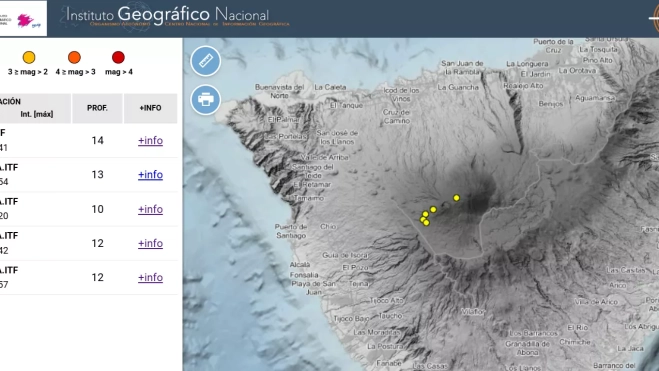Screen dimensions: 659x371
Task: Open +info link for depth 13 row
Action: coord(150,175)
